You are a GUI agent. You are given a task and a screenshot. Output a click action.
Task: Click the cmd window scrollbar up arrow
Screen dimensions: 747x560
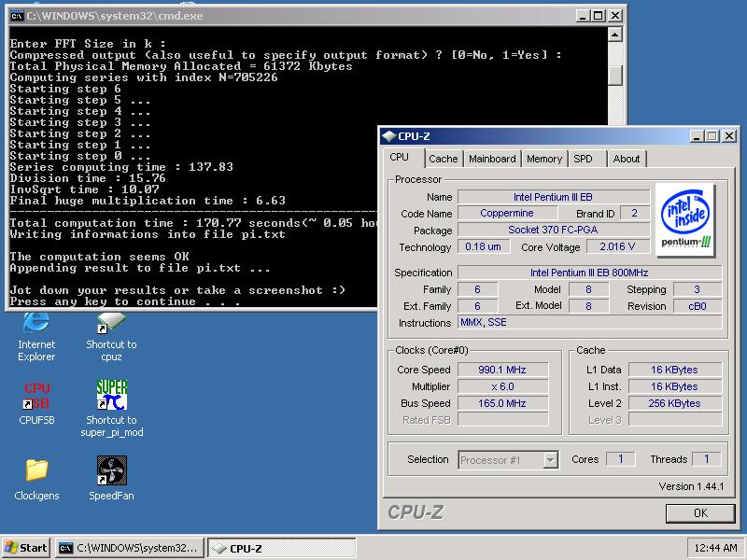coord(615,35)
